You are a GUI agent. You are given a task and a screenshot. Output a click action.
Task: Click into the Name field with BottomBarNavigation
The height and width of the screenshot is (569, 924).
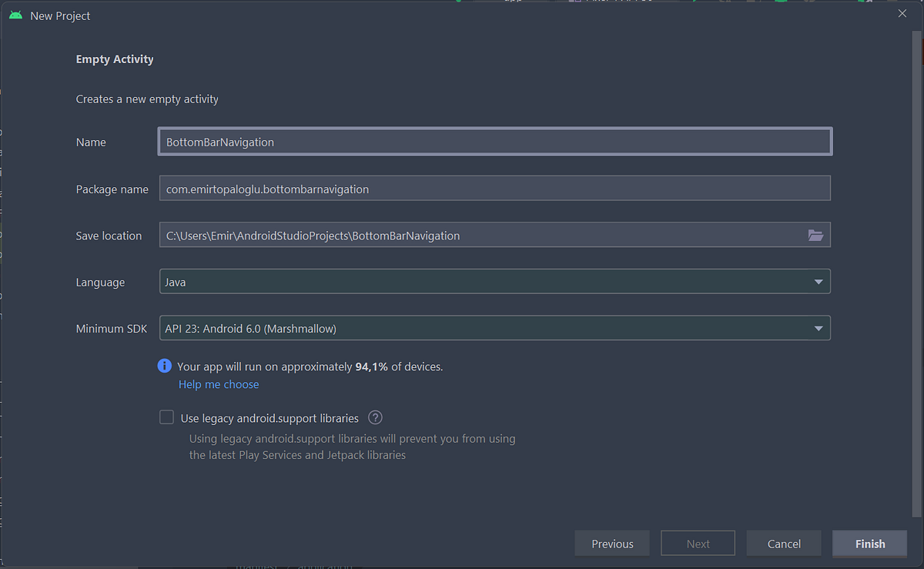coord(494,142)
